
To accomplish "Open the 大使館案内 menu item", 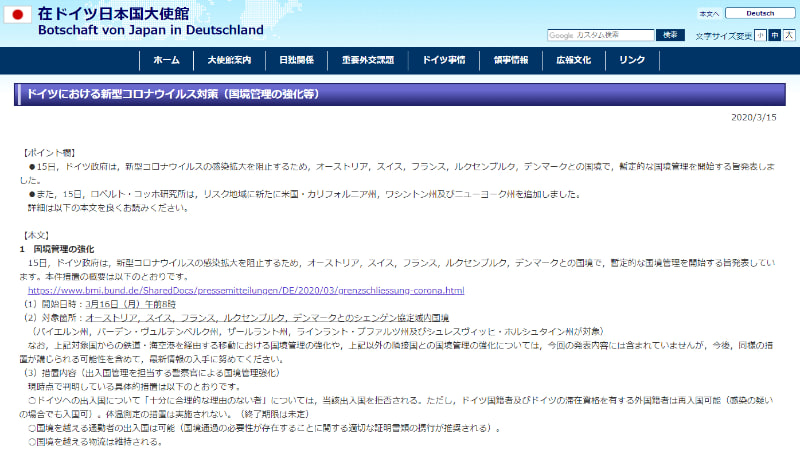I will (229, 60).
